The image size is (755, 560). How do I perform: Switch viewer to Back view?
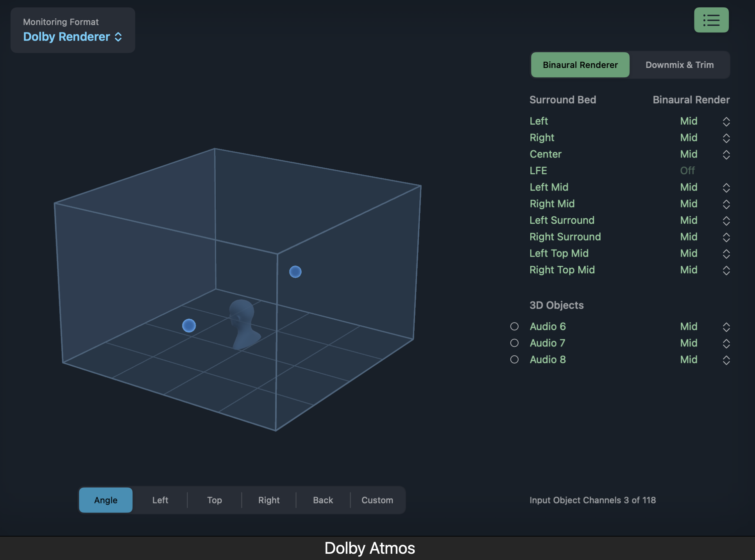pyautogui.click(x=323, y=500)
